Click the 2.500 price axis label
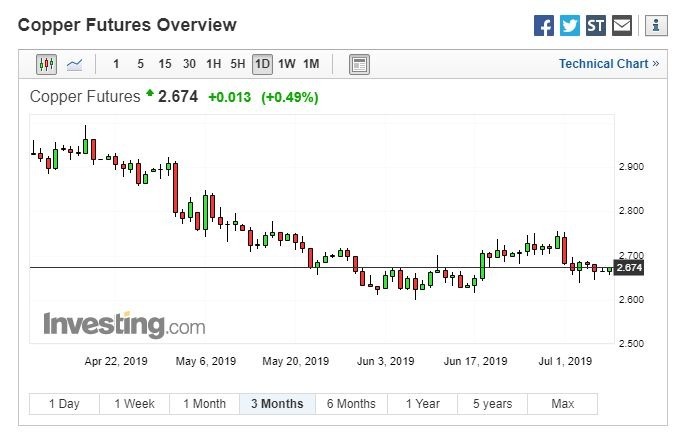 631,343
